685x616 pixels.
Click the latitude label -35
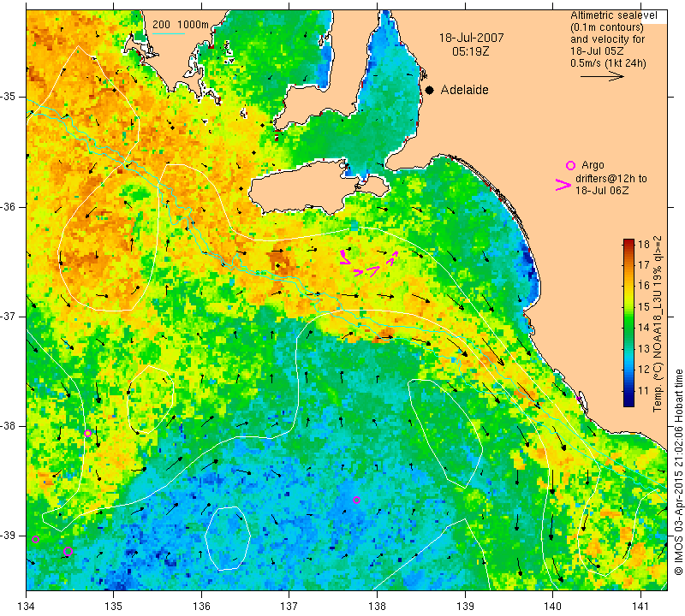[x=9, y=97]
